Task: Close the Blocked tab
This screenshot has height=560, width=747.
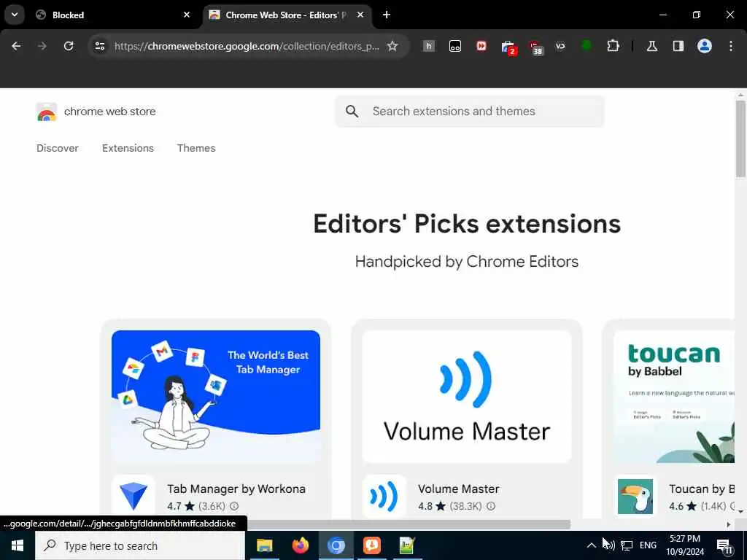Action: [x=186, y=15]
